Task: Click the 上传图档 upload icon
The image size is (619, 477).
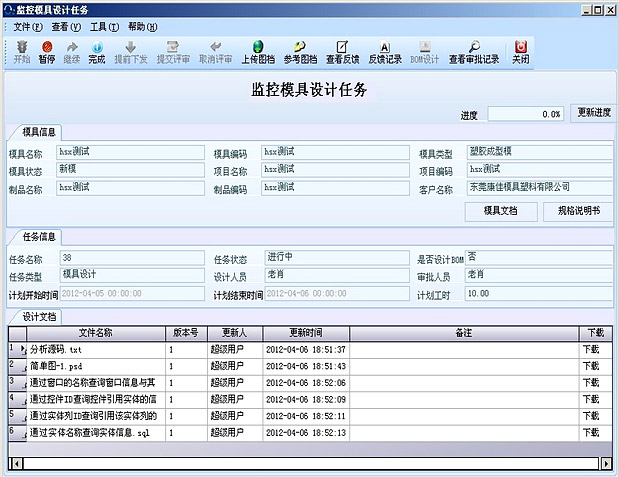Action: click(258, 51)
